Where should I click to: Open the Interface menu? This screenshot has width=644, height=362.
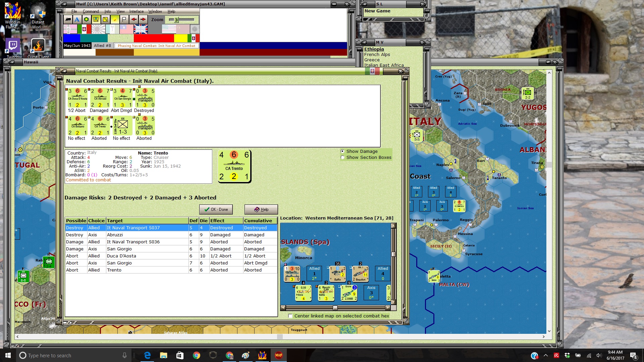(x=137, y=11)
